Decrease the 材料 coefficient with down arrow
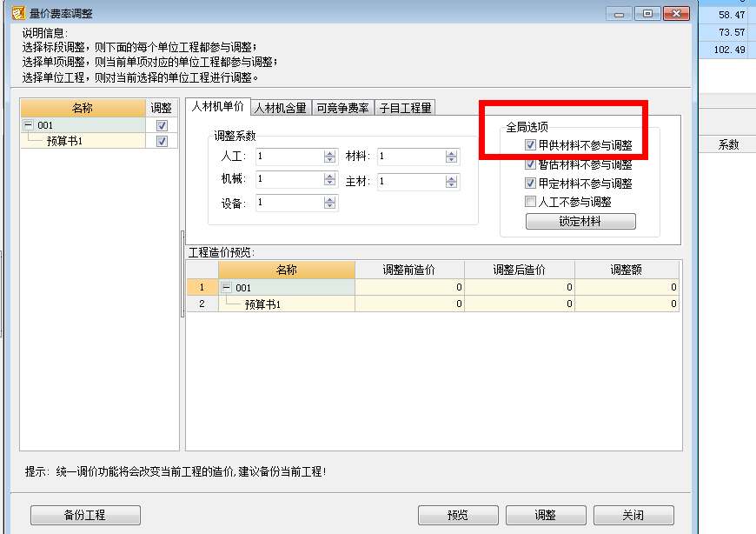The height and width of the screenshot is (534, 756). [451, 160]
